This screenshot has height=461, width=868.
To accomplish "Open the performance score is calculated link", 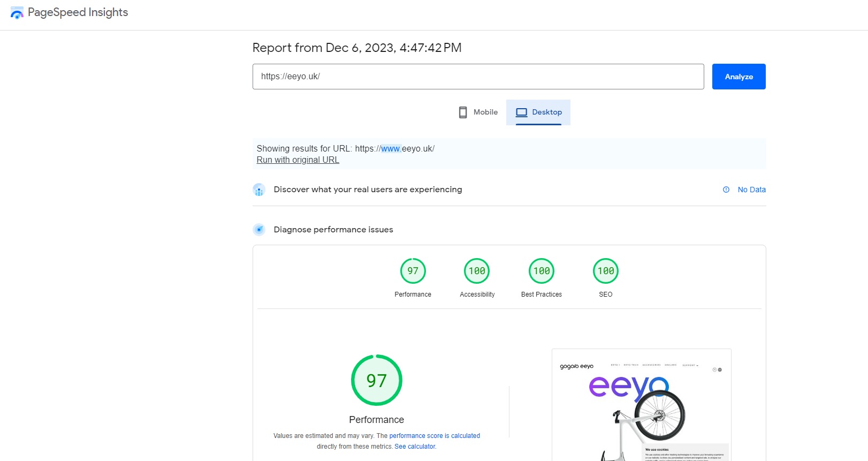I will click(x=435, y=436).
